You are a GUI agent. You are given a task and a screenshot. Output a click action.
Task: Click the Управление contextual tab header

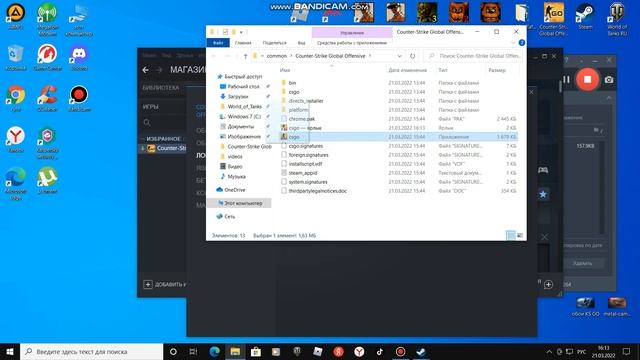click(x=352, y=33)
